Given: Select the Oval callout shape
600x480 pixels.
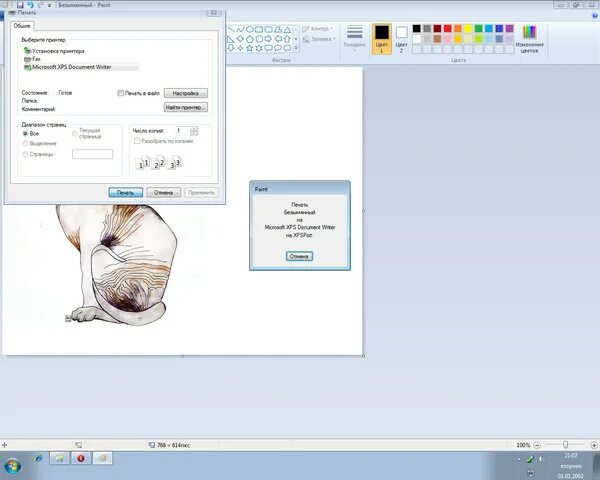Looking at the screenshot, I should (278, 48).
